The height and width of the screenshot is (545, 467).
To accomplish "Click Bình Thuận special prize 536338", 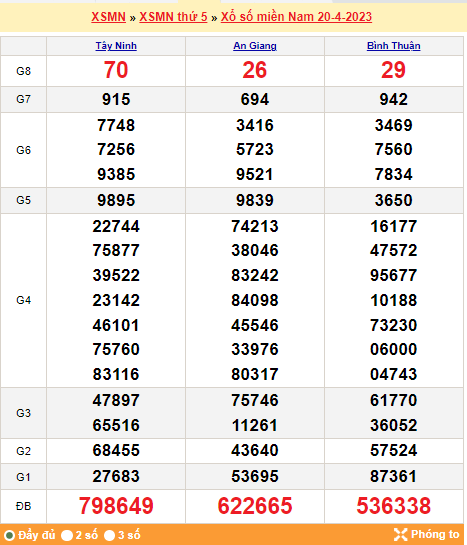I will pos(394,506).
